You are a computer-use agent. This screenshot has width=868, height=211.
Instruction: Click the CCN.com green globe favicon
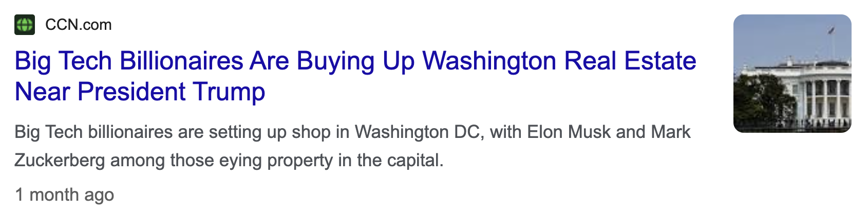tap(25, 25)
